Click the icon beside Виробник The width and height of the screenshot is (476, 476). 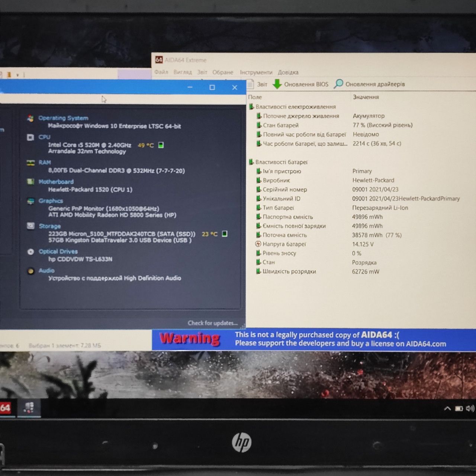(x=259, y=180)
